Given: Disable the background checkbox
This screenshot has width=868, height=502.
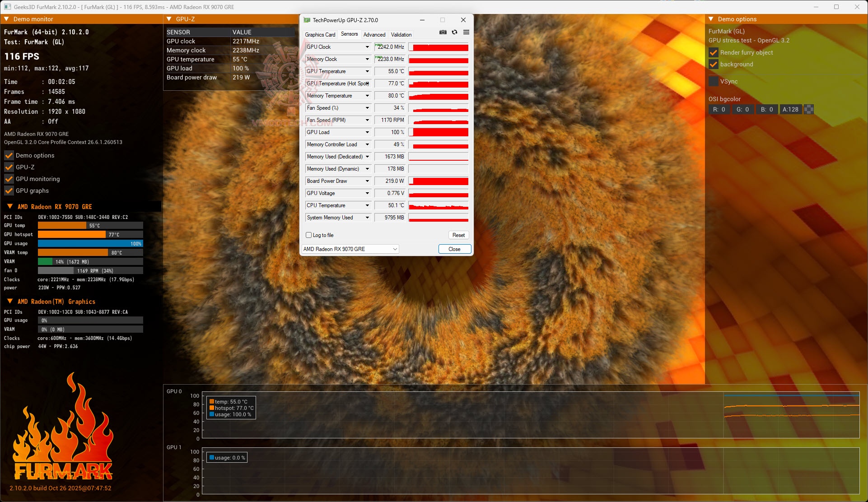Looking at the screenshot, I should 714,64.
